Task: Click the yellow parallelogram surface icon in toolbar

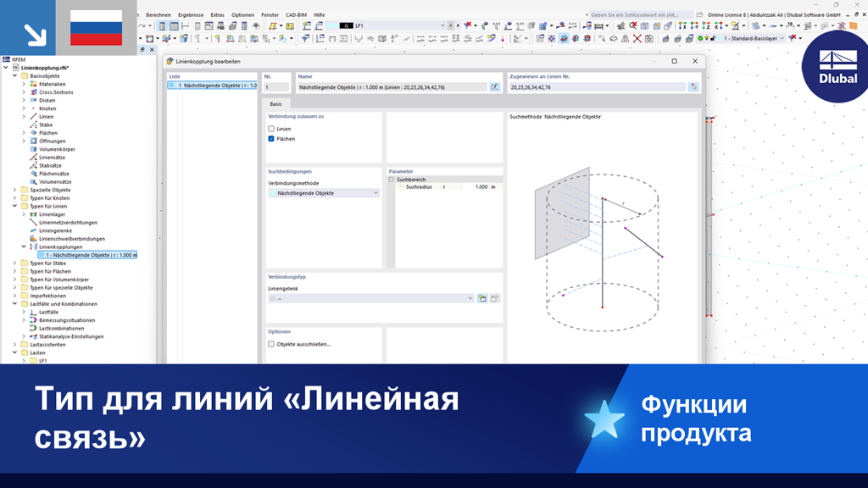Action: (272, 25)
